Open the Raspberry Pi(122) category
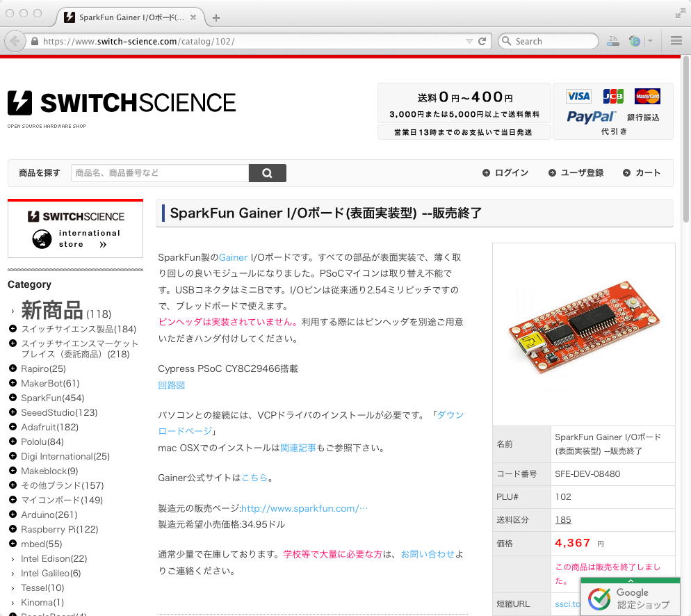Screen dimensions: 691x616 [60, 529]
